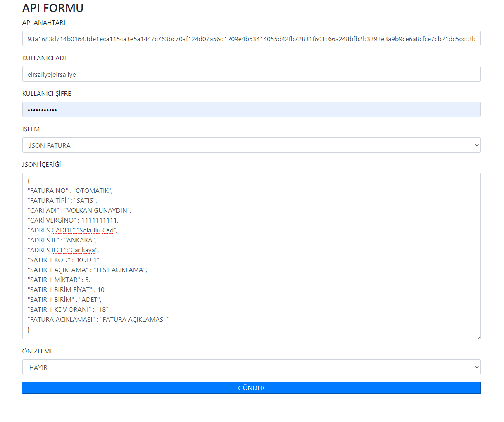Click the API ANAHTARI input field
The width and height of the screenshot is (504, 422).
click(251, 39)
